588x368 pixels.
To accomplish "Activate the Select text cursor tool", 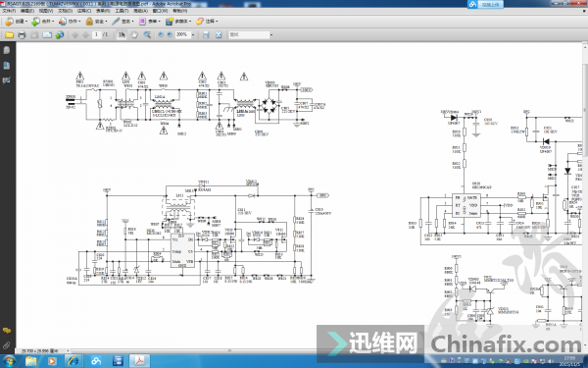I will pyautogui.click(x=122, y=35).
